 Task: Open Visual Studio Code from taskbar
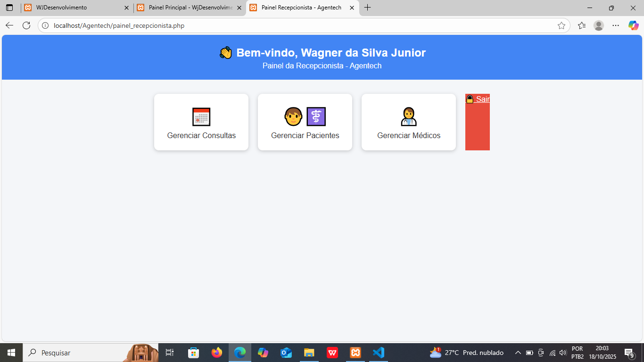pyautogui.click(x=378, y=353)
